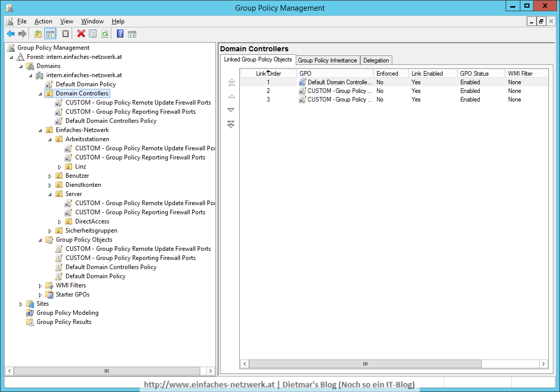Image resolution: width=560 pixels, height=392 pixels.
Task: Select Default Domain Controllers Policy under Group Policy Objects
Action: pos(111,267)
